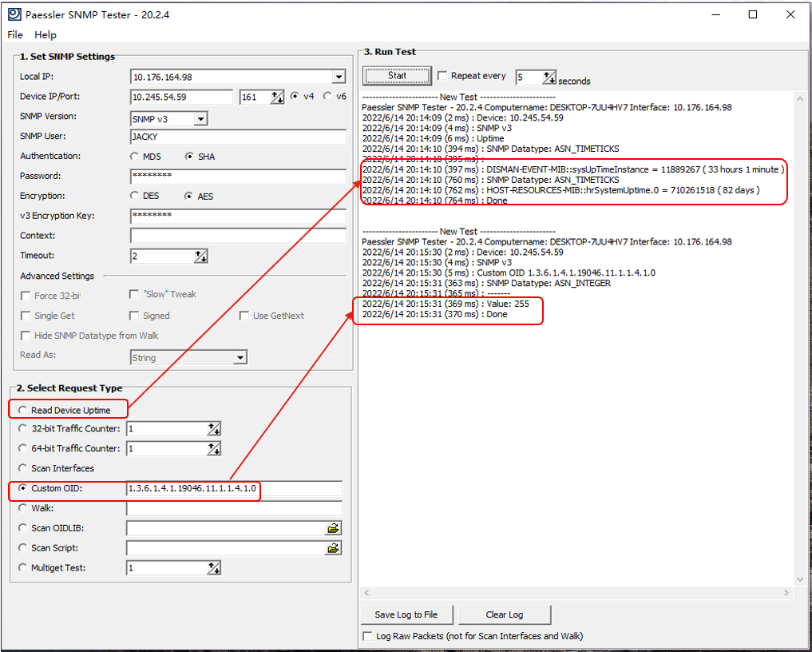Open folder browser for Scan OIDLIB
The height and width of the screenshot is (652, 812).
pyautogui.click(x=334, y=528)
